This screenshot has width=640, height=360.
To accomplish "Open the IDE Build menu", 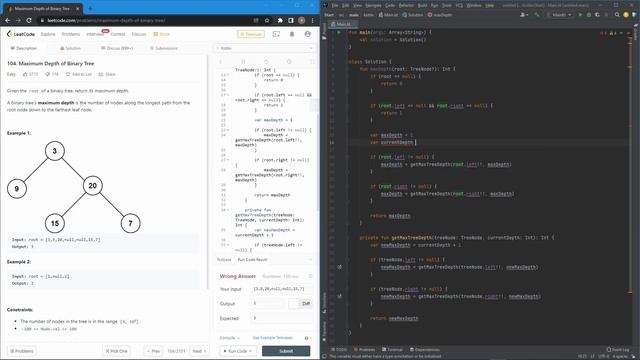I will click(x=422, y=5).
